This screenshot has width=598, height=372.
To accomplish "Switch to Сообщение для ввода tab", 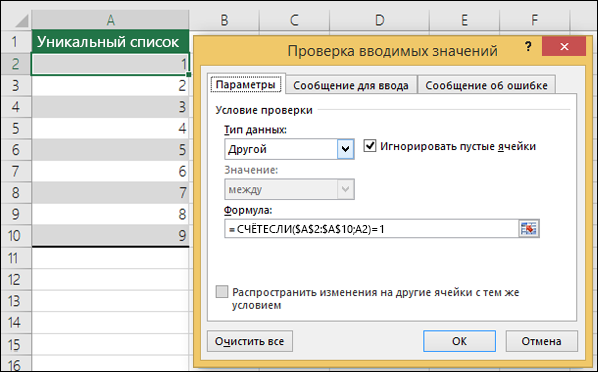I will tap(351, 85).
